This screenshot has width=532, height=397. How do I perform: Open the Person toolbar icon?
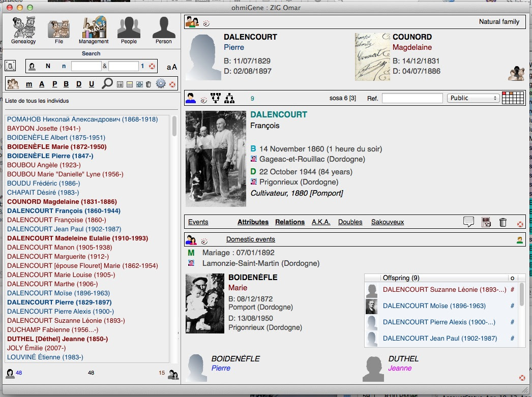164,30
